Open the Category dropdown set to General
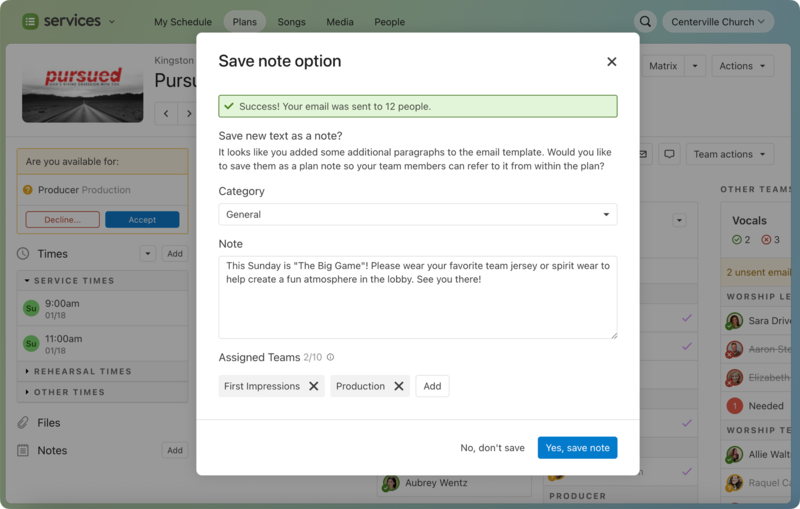 coord(417,214)
